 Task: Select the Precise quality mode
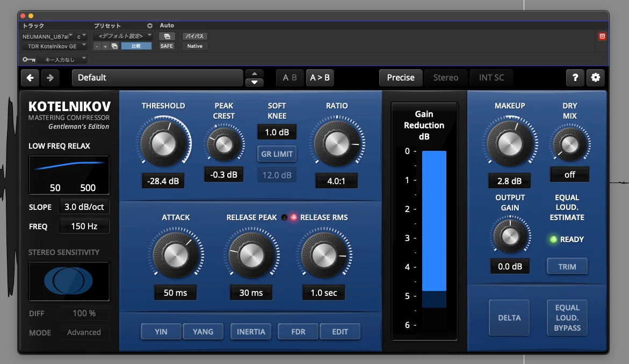pyautogui.click(x=401, y=78)
